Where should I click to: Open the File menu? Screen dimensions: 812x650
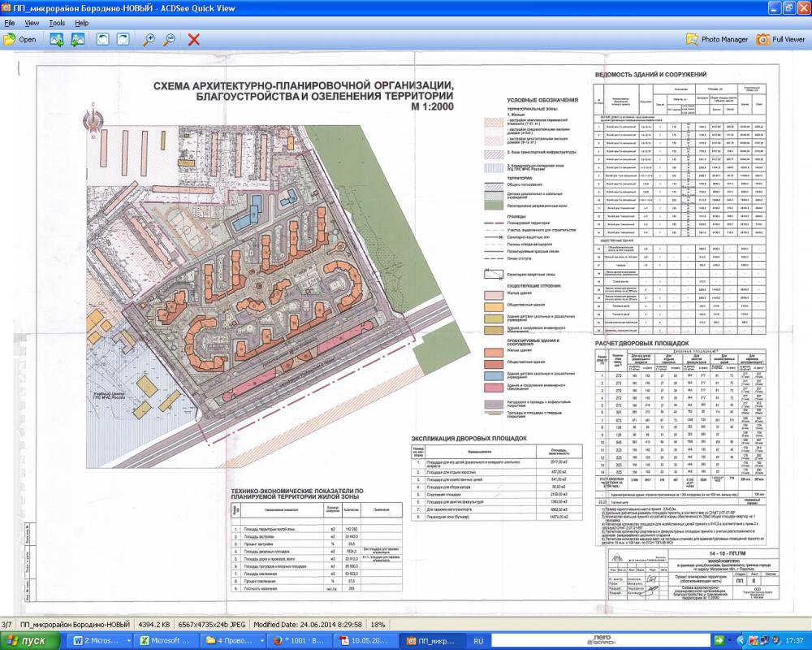pos(10,23)
